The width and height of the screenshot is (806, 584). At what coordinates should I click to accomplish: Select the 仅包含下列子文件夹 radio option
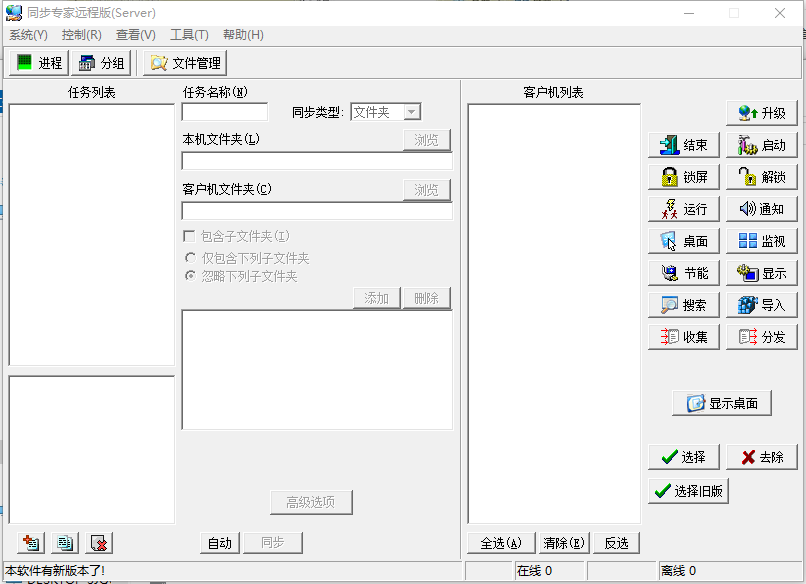coord(190,255)
